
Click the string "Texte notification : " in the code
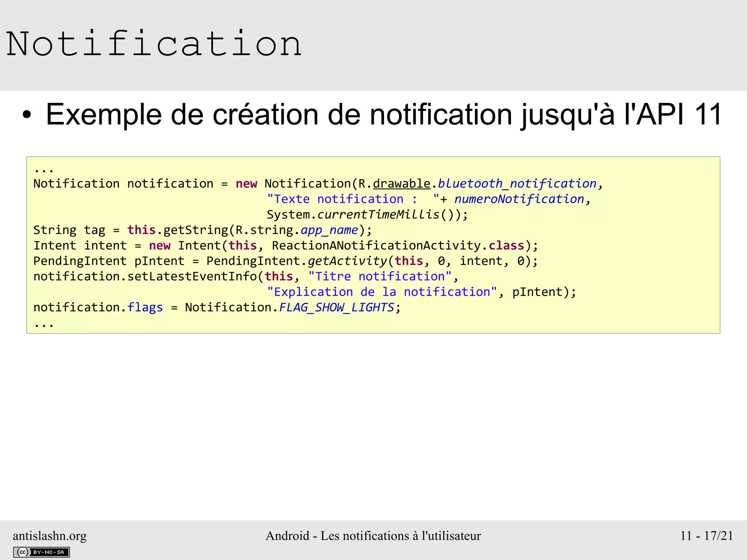coord(353,199)
